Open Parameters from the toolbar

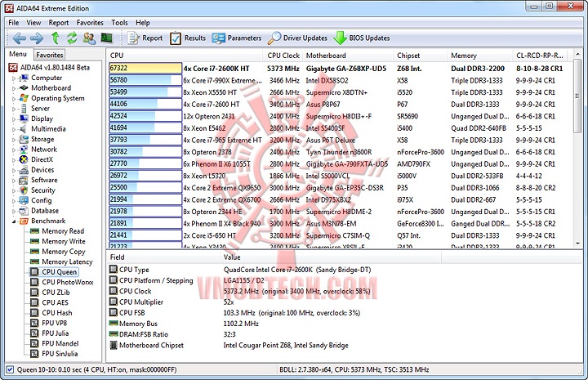[236, 38]
